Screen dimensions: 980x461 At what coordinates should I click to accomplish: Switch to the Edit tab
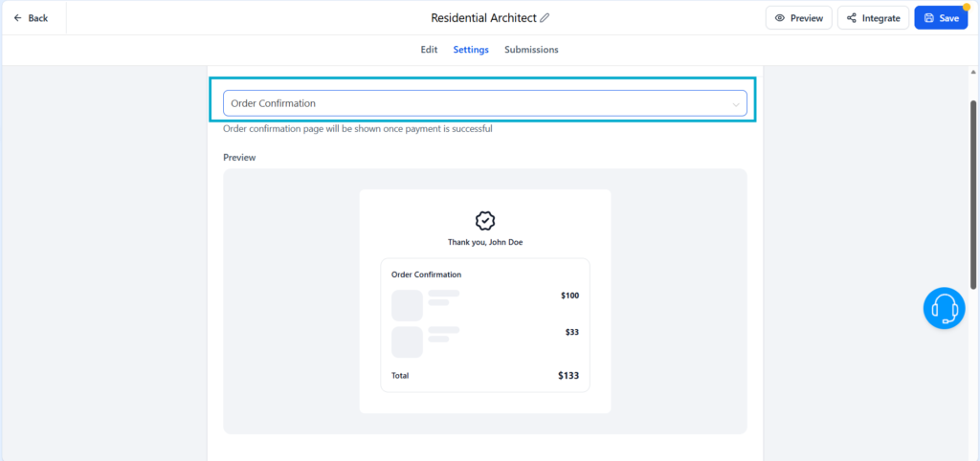[x=429, y=50]
